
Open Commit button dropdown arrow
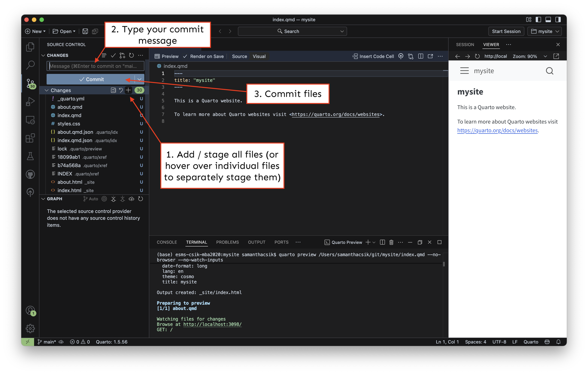click(x=139, y=79)
